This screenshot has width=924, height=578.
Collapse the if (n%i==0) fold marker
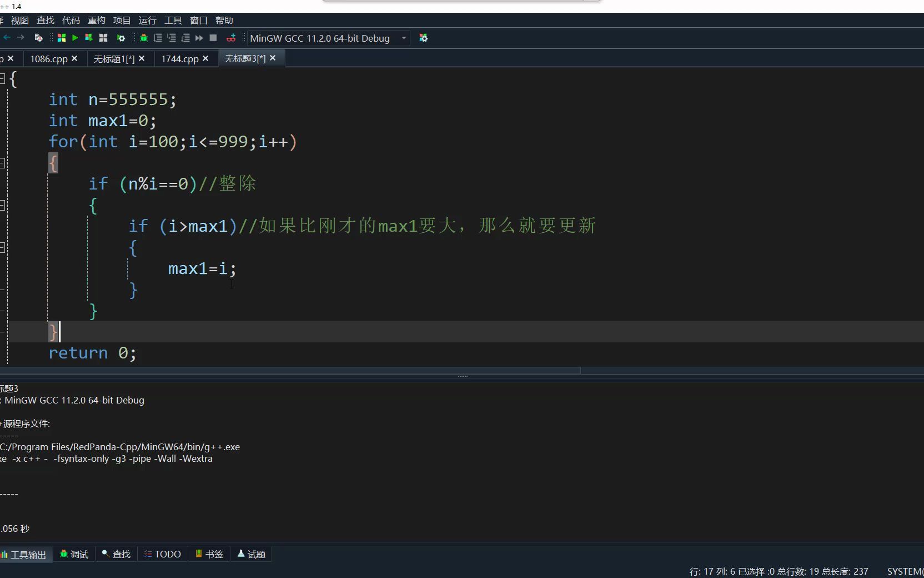click(x=2, y=206)
